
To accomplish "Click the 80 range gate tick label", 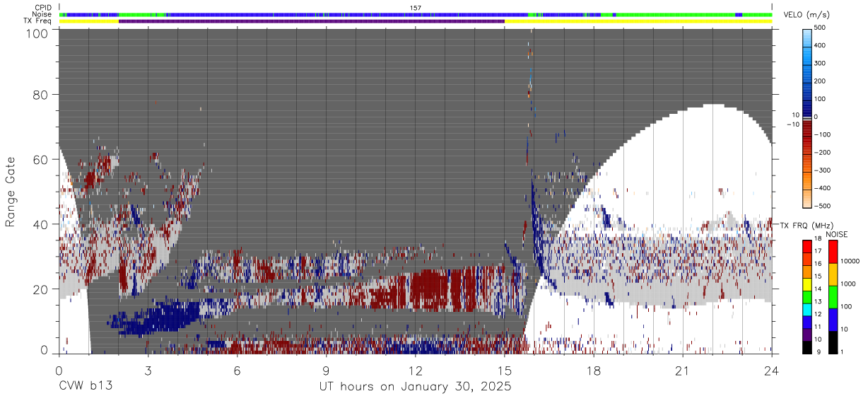I will click(40, 95).
